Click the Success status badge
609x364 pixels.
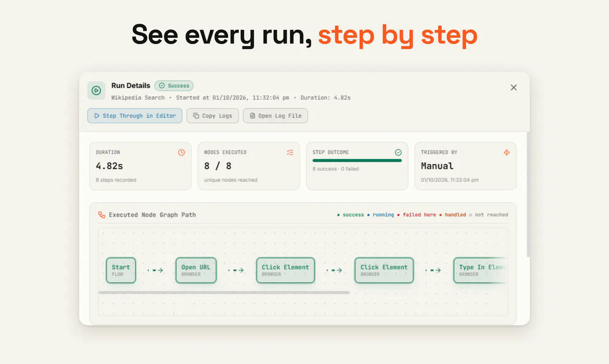coord(174,86)
